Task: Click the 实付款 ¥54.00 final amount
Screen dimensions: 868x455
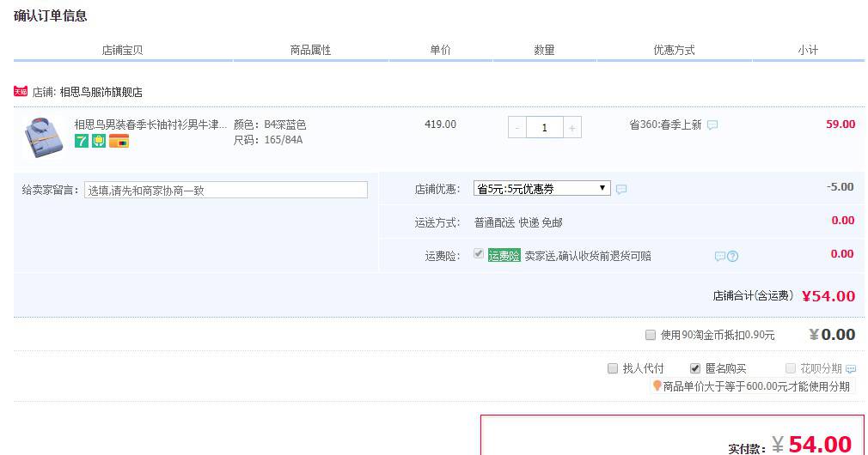Action: (811, 444)
